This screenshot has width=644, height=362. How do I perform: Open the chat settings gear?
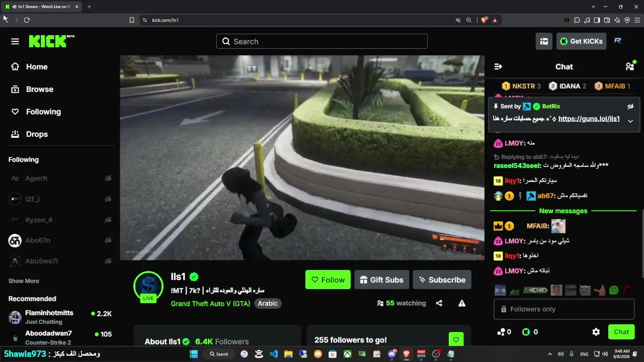596,332
